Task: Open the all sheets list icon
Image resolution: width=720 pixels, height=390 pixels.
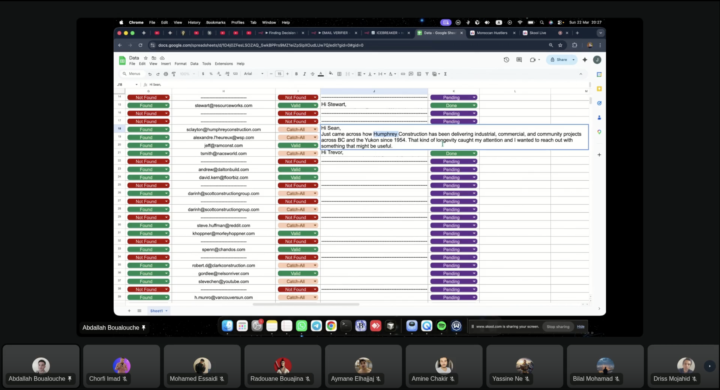Action: (x=139, y=311)
